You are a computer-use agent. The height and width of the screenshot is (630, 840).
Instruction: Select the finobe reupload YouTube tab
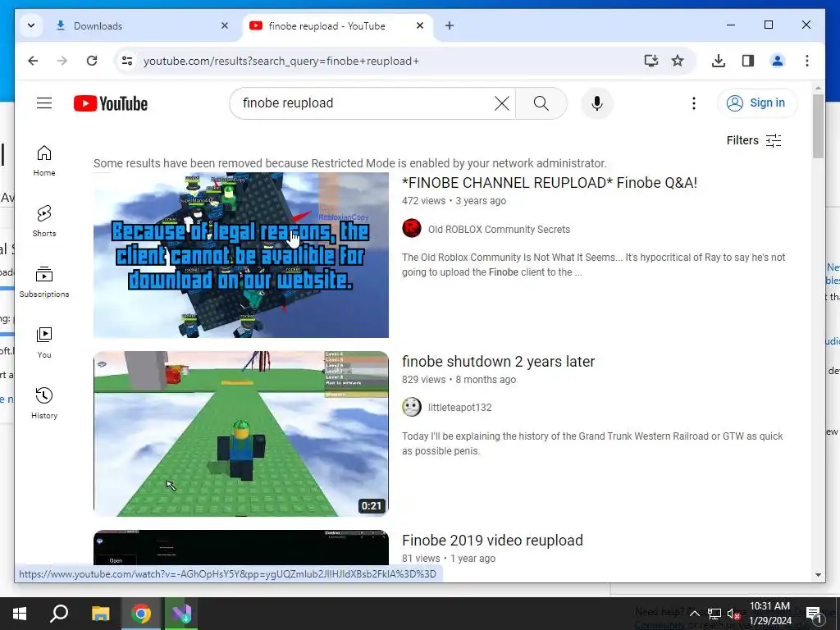click(337, 25)
